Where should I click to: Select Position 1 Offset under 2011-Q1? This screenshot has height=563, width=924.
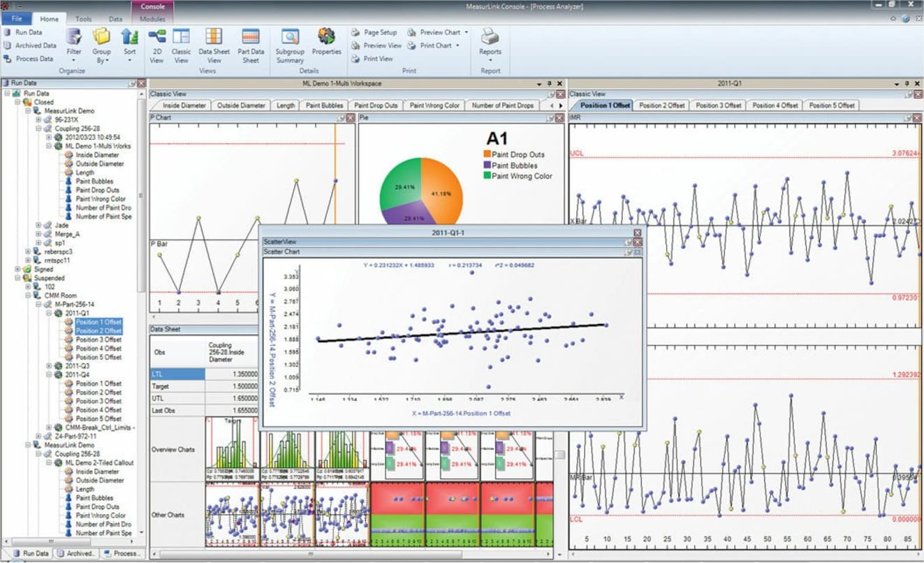(98, 322)
